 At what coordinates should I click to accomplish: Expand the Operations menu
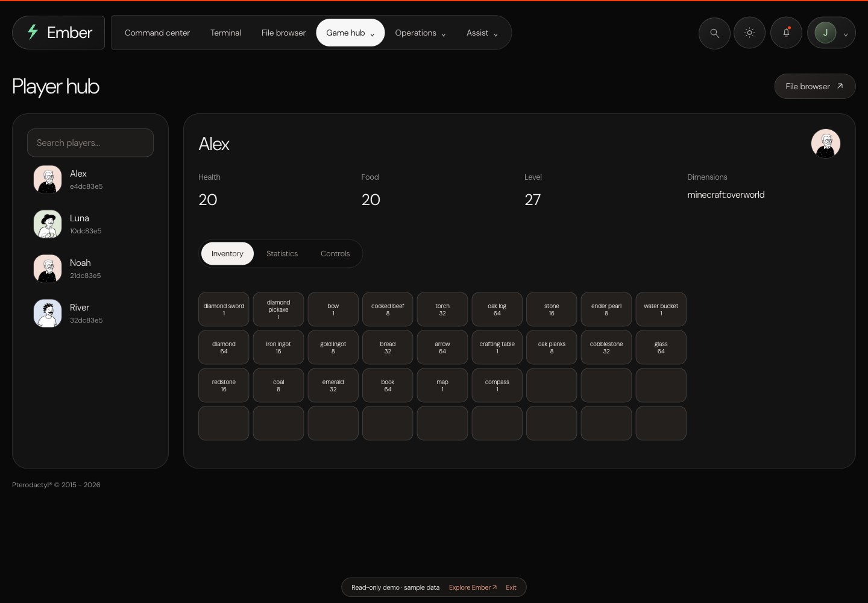click(420, 33)
